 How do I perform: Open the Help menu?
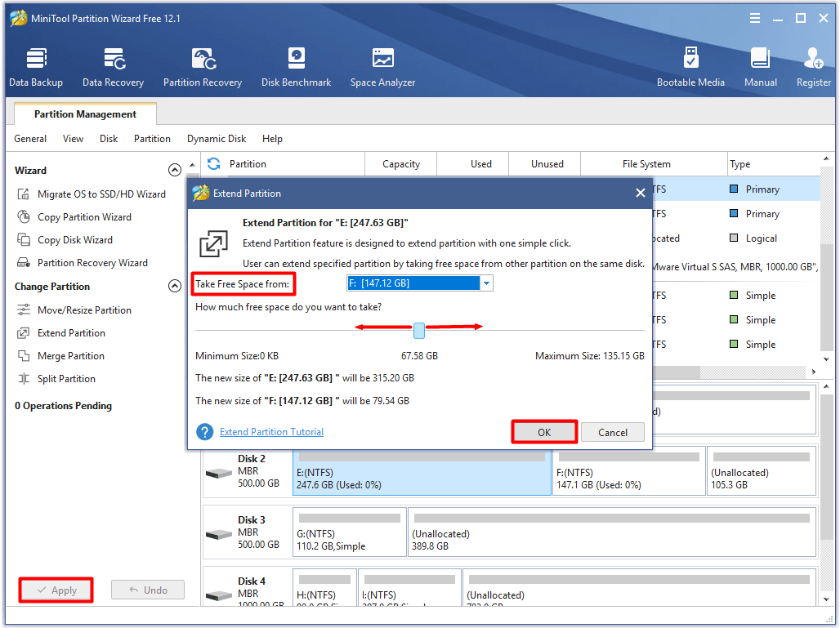272,139
